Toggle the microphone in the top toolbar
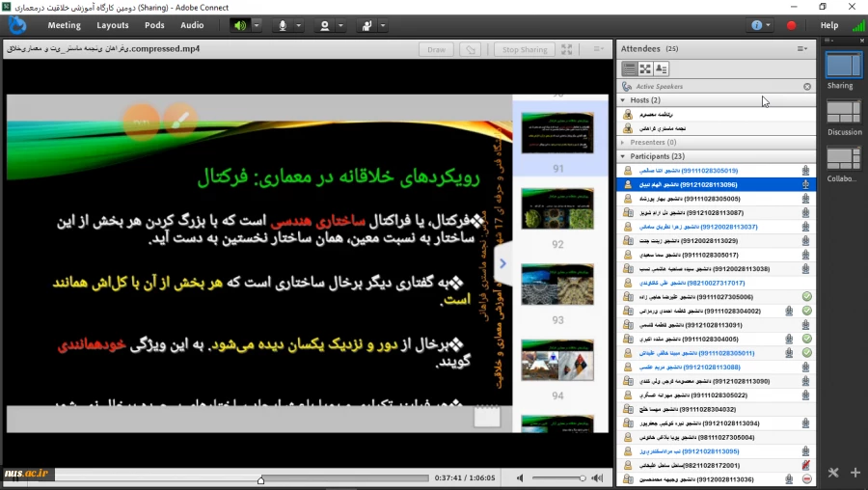This screenshot has height=490, width=868. click(x=283, y=25)
